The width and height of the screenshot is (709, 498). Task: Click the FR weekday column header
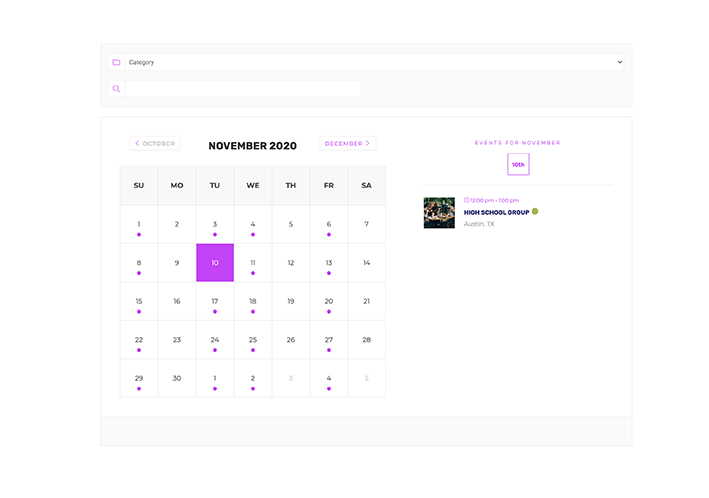[329, 185]
